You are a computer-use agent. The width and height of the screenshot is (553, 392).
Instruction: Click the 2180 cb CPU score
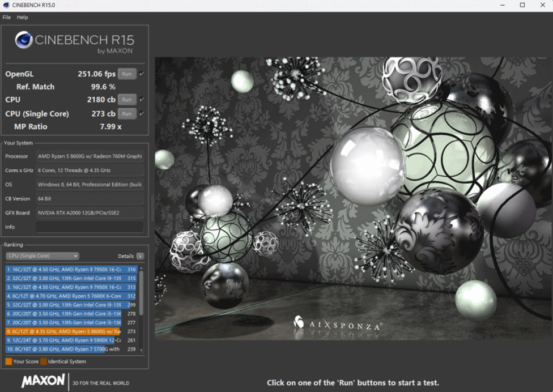101,99
